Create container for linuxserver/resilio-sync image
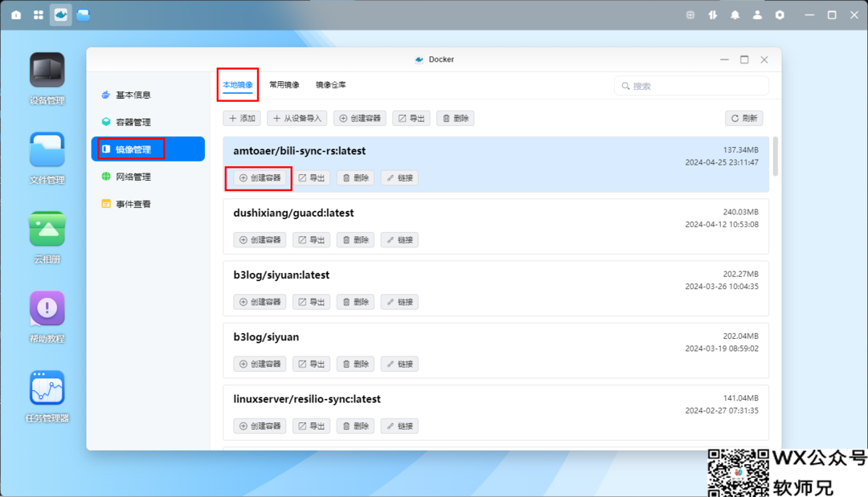Screen dimensions: 868x497 (x=260, y=426)
